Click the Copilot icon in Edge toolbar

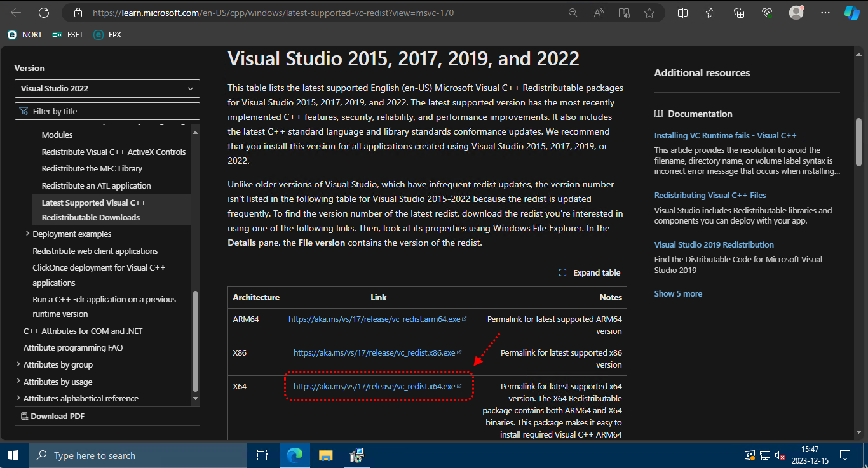pos(852,13)
